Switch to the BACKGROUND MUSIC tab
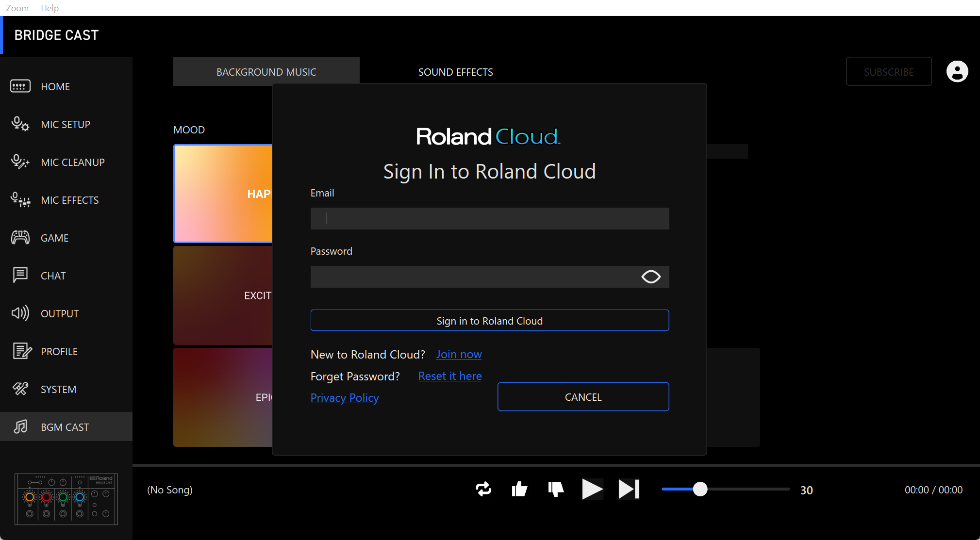 click(x=266, y=72)
